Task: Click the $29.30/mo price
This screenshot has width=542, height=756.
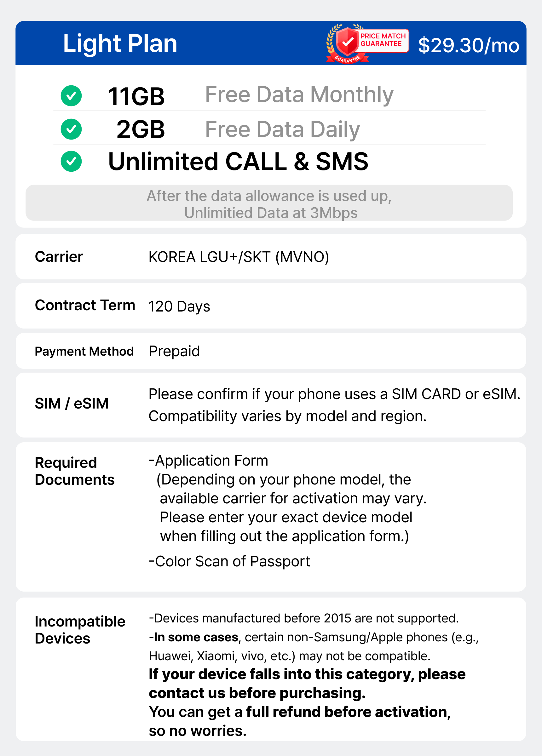Action: point(468,45)
